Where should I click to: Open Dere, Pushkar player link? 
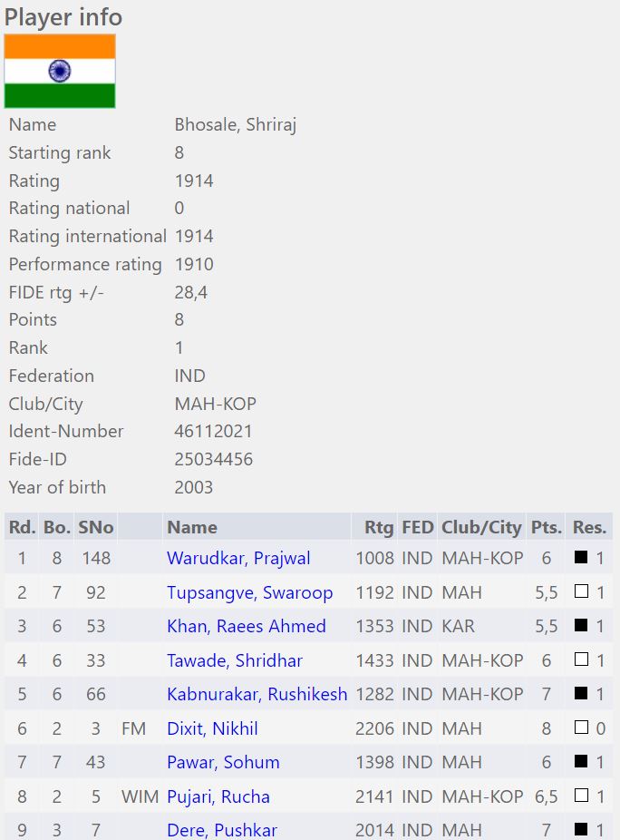coord(222,830)
